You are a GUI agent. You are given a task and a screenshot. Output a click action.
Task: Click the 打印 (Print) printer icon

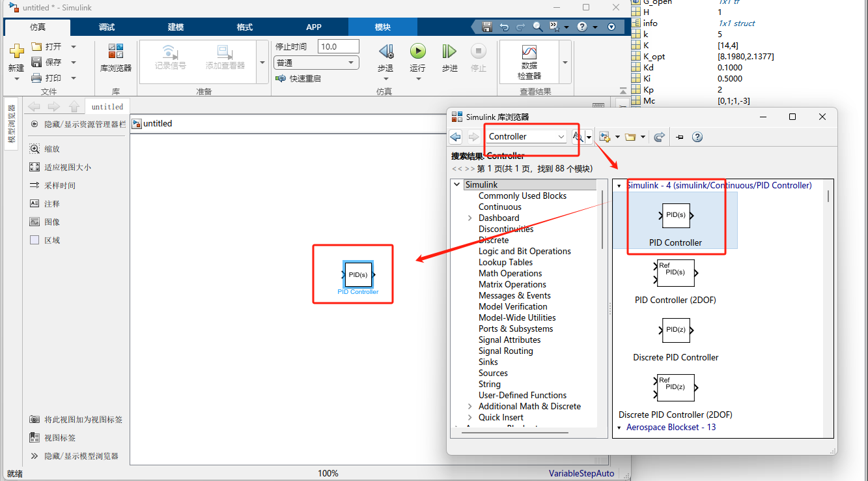coord(36,78)
